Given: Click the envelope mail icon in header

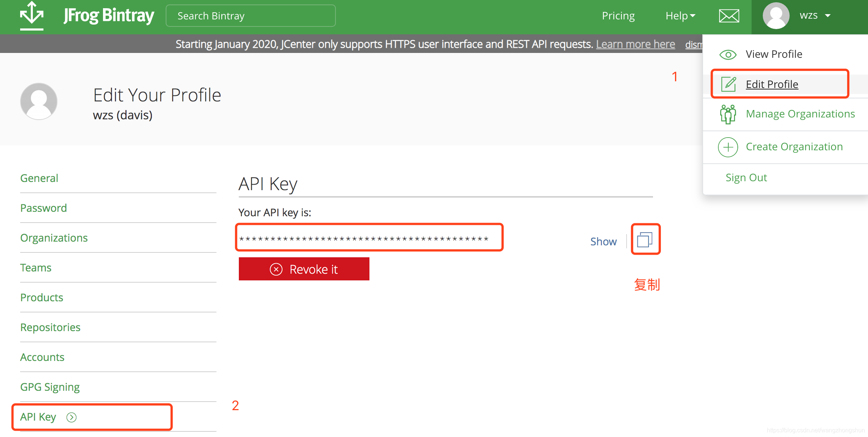Looking at the screenshot, I should pos(728,16).
